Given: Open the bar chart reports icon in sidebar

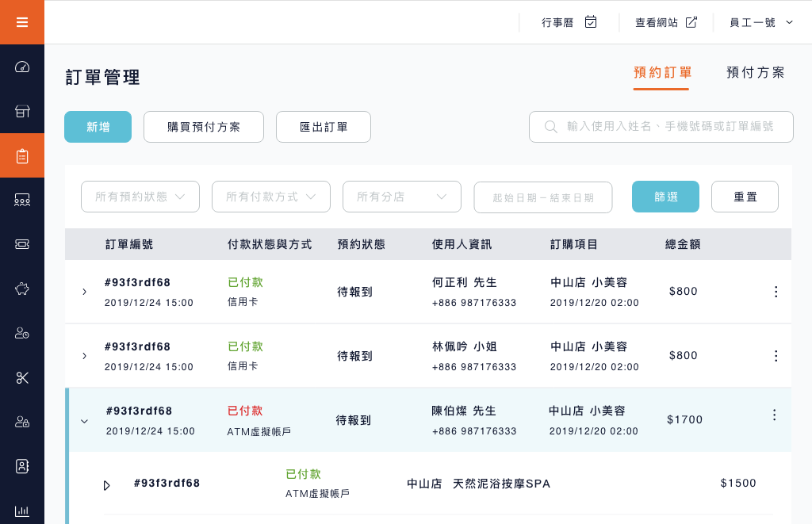Looking at the screenshot, I should click(21, 511).
